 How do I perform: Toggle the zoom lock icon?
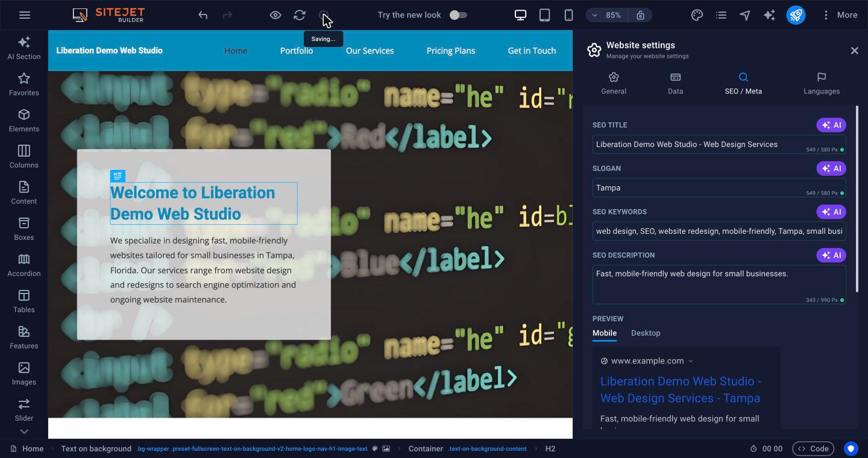coord(640,15)
